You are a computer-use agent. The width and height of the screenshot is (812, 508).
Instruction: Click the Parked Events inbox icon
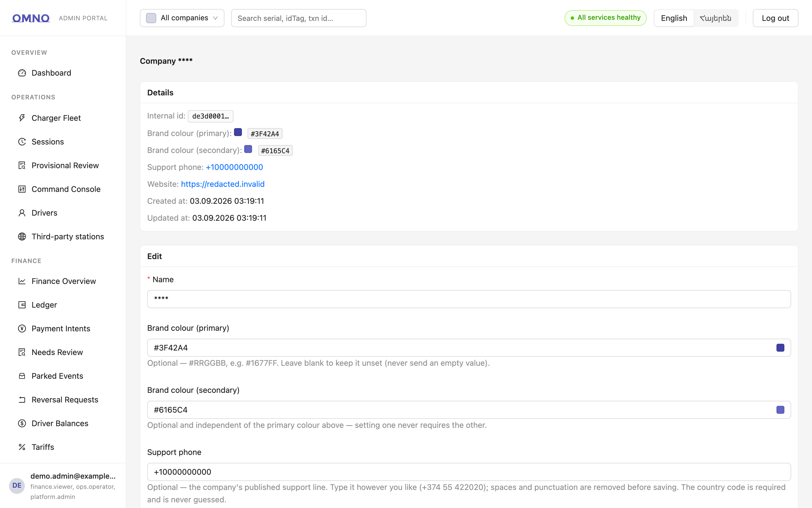(22, 376)
